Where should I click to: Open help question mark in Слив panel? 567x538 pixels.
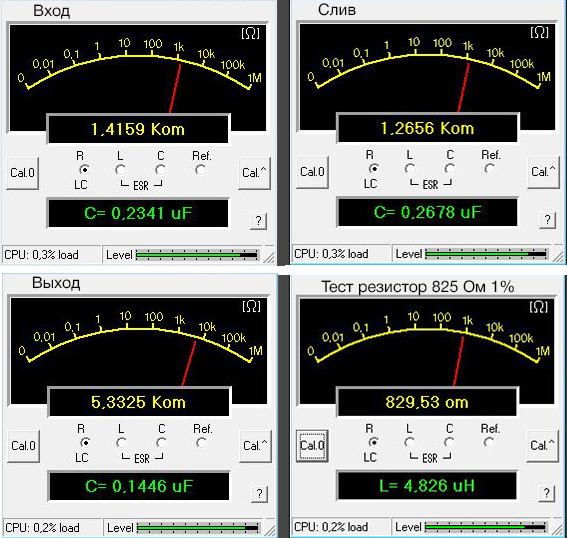[x=547, y=220]
